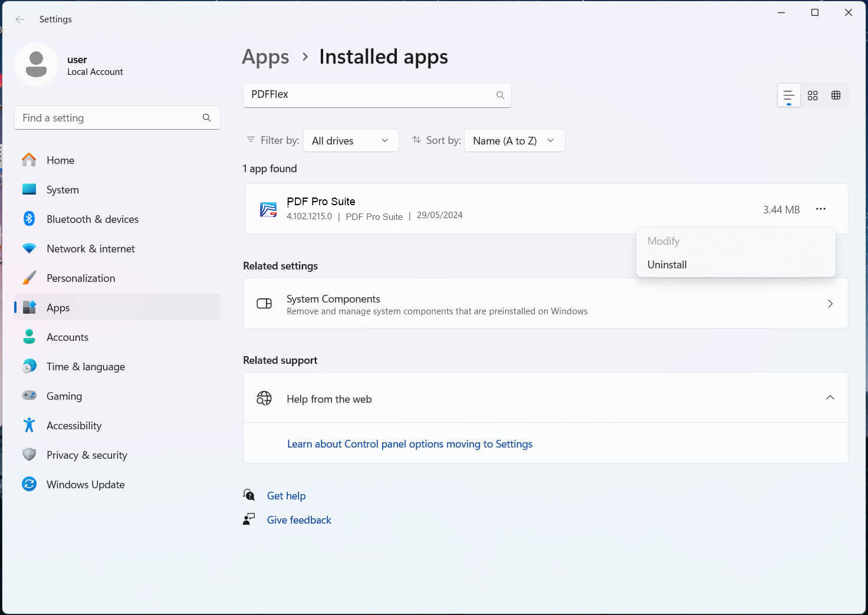
Task: Go to Network & internet settings
Action: 117,249
